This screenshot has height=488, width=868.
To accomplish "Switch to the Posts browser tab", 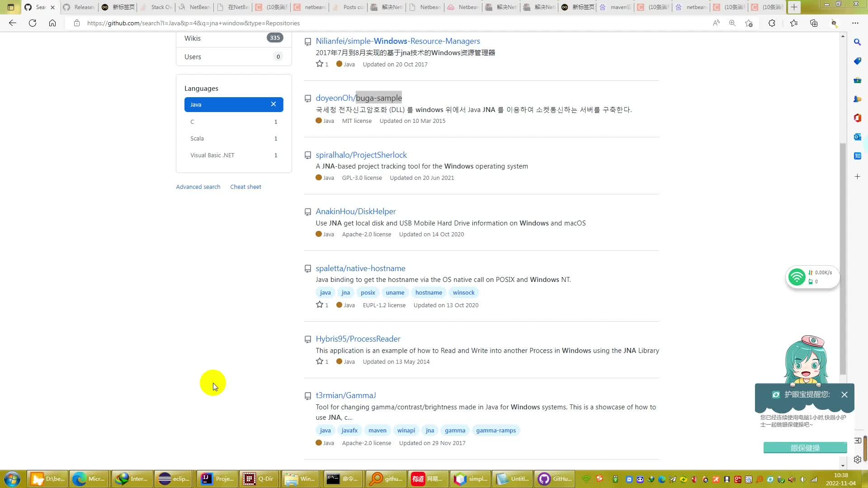I will (x=348, y=7).
